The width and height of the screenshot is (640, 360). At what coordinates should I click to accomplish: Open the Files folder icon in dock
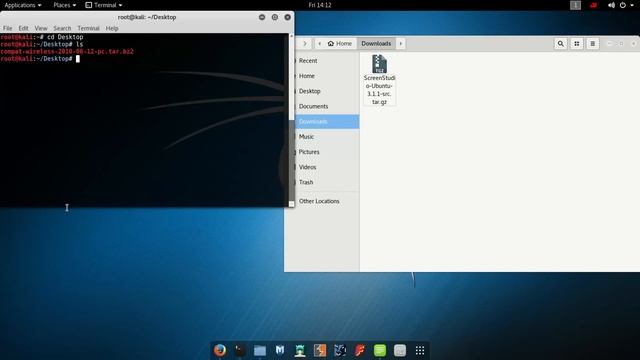pyautogui.click(x=260, y=350)
